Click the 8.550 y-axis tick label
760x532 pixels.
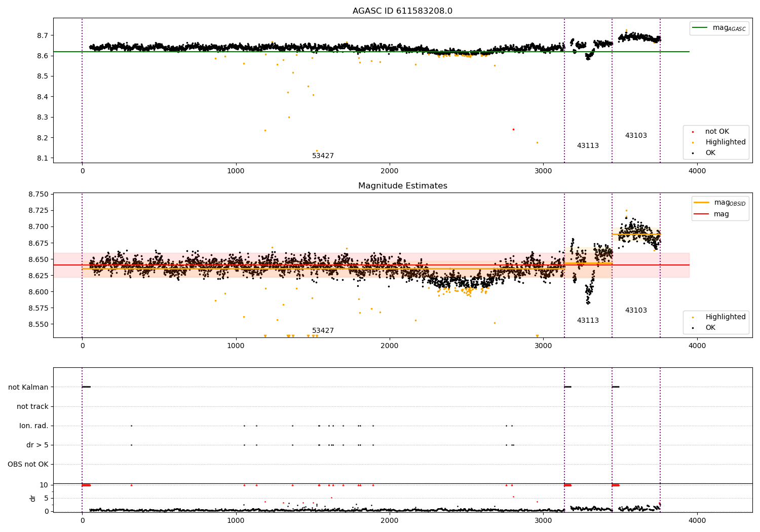39,324
